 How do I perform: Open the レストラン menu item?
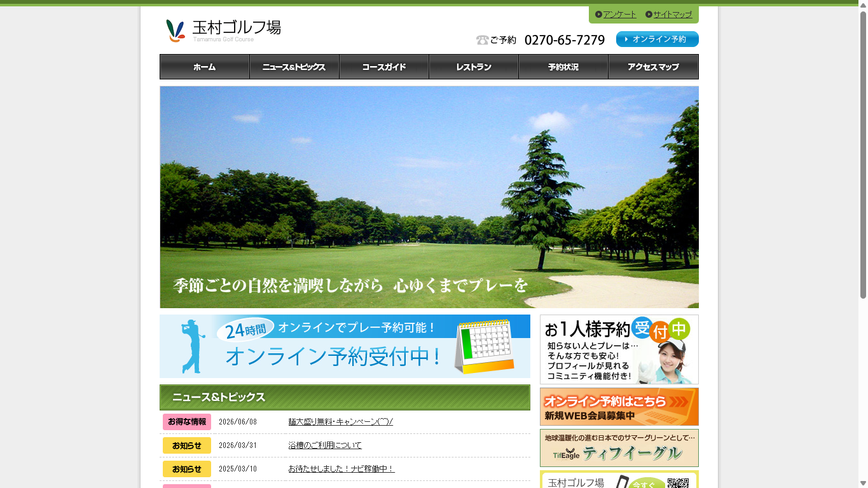[474, 67]
